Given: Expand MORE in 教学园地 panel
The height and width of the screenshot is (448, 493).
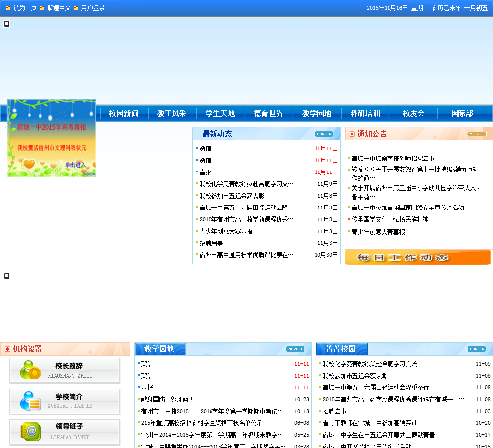Looking at the screenshot, I should pyautogui.click(x=295, y=349).
